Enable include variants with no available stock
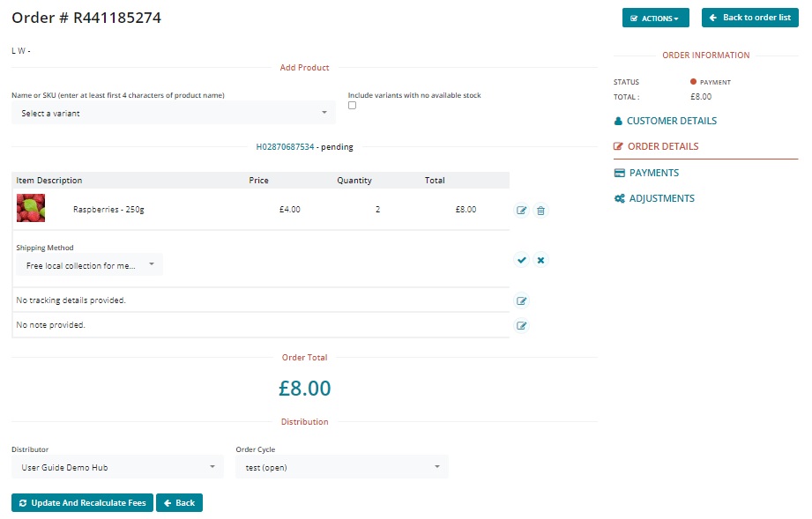Image resolution: width=812 pixels, height=519 pixels. (353, 106)
